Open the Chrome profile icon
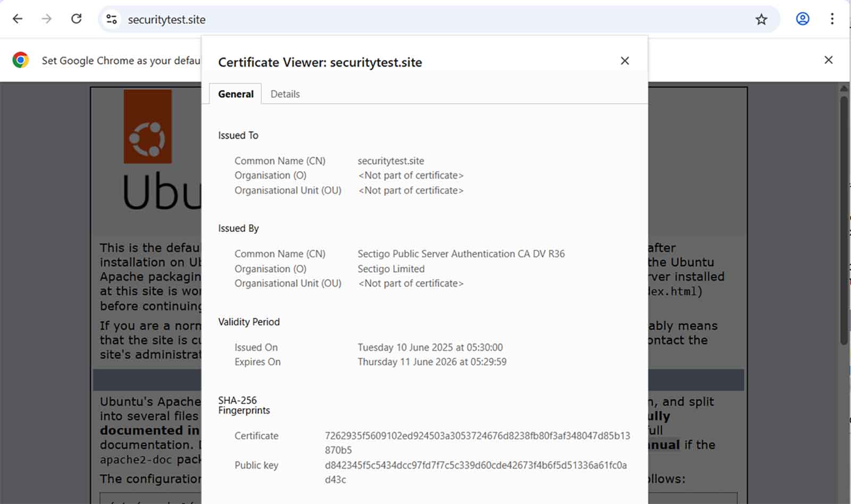The image size is (851, 504). click(x=802, y=19)
